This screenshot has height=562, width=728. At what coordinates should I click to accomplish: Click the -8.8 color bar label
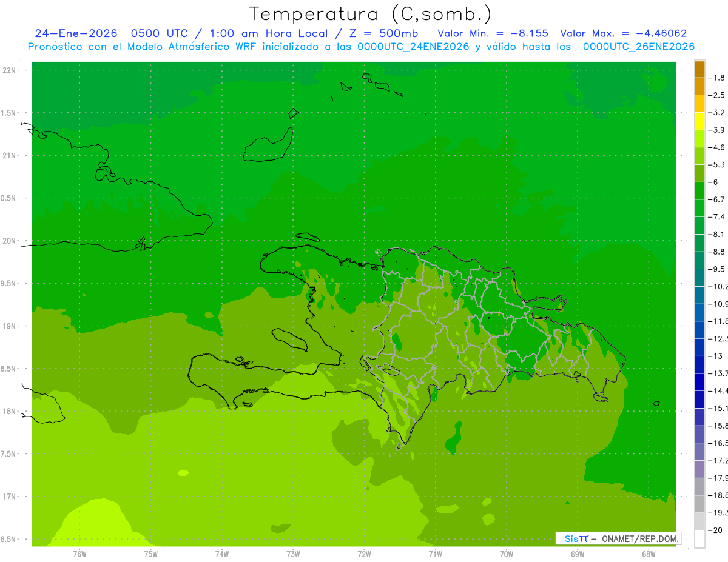coord(717,252)
